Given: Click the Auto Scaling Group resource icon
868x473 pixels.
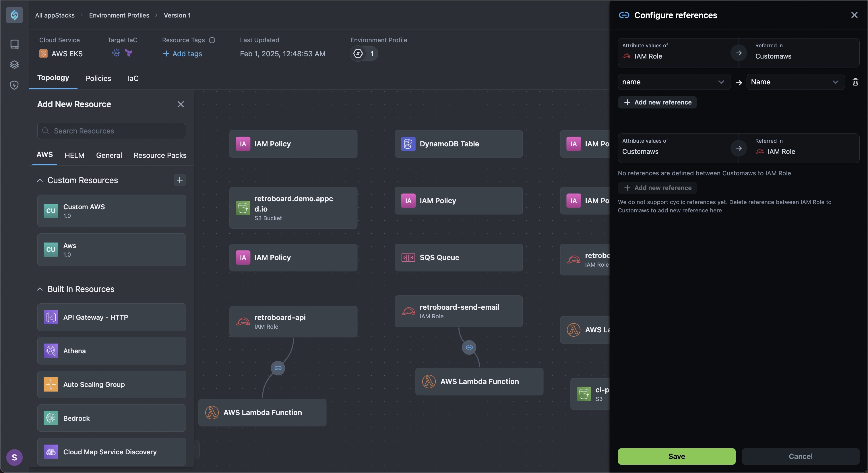Looking at the screenshot, I should [x=51, y=384].
